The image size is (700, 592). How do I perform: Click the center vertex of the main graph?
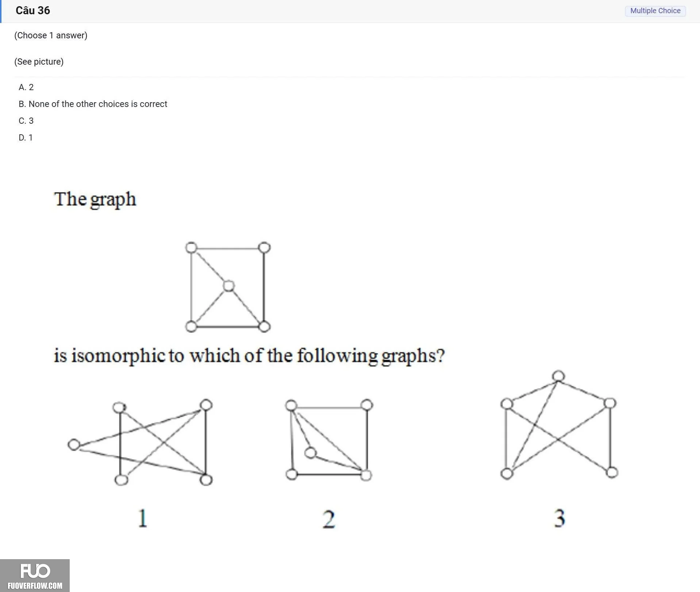coord(229,286)
